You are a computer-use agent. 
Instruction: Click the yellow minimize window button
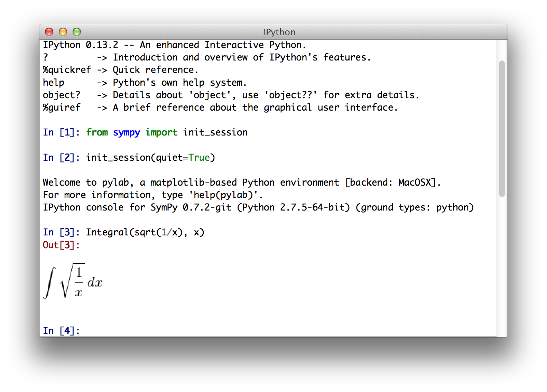tap(63, 32)
